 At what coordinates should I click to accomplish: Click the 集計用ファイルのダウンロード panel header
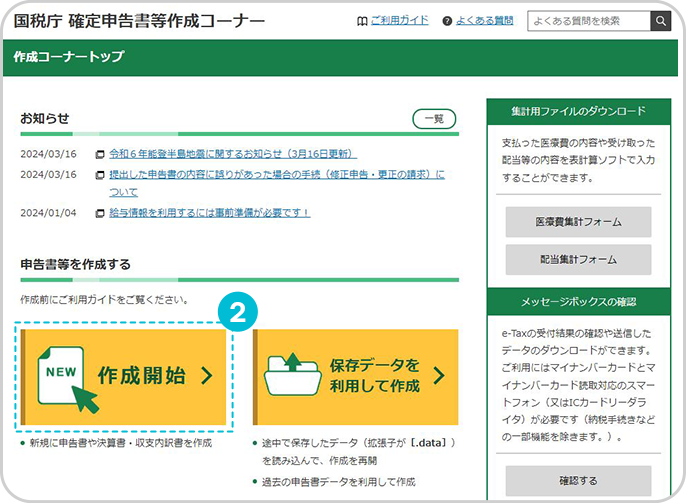point(578,112)
